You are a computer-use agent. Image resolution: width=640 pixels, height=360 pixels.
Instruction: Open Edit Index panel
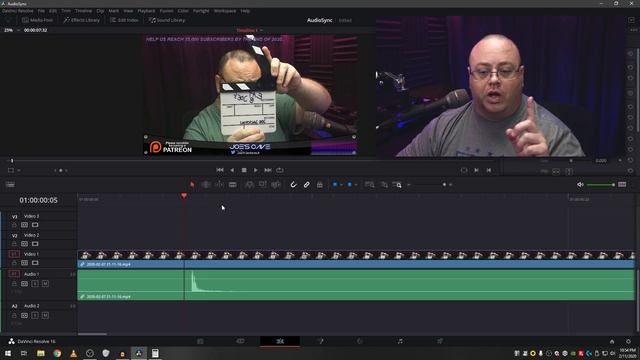tap(124, 20)
